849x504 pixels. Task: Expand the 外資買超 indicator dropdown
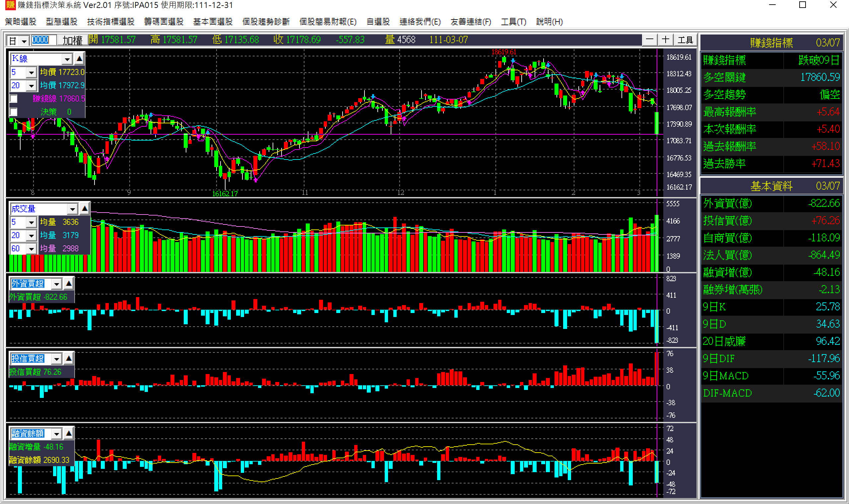click(56, 283)
